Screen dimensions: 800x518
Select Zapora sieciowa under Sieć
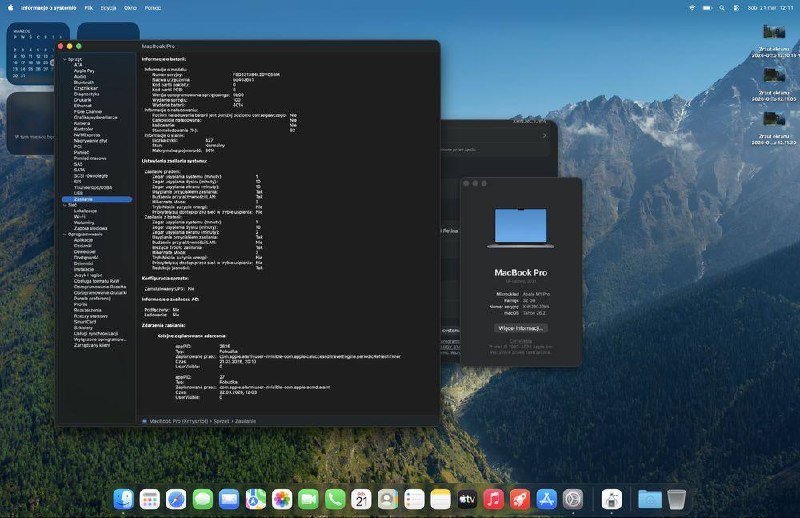click(x=90, y=228)
